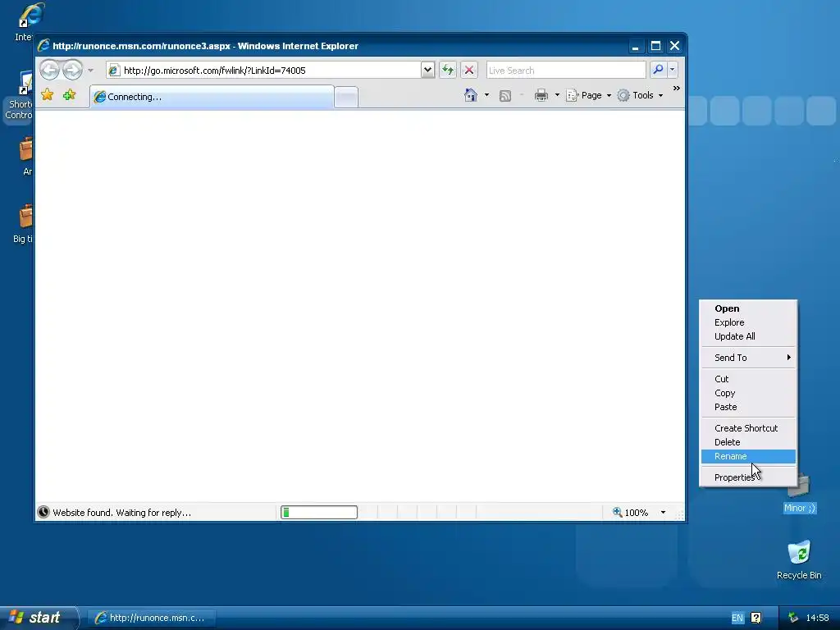The width and height of the screenshot is (840, 630).
Task: Click the runonce.msn.com taskbar button
Action: tap(152, 618)
